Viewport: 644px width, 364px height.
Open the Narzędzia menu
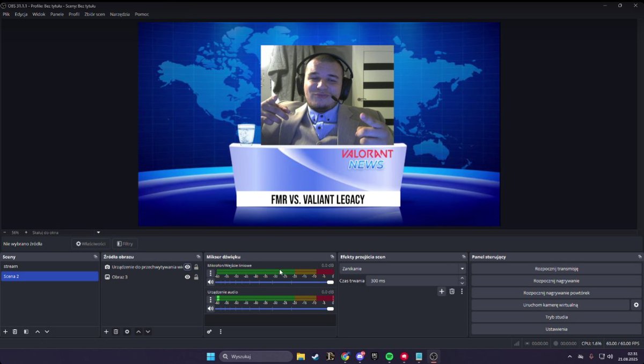(x=120, y=14)
